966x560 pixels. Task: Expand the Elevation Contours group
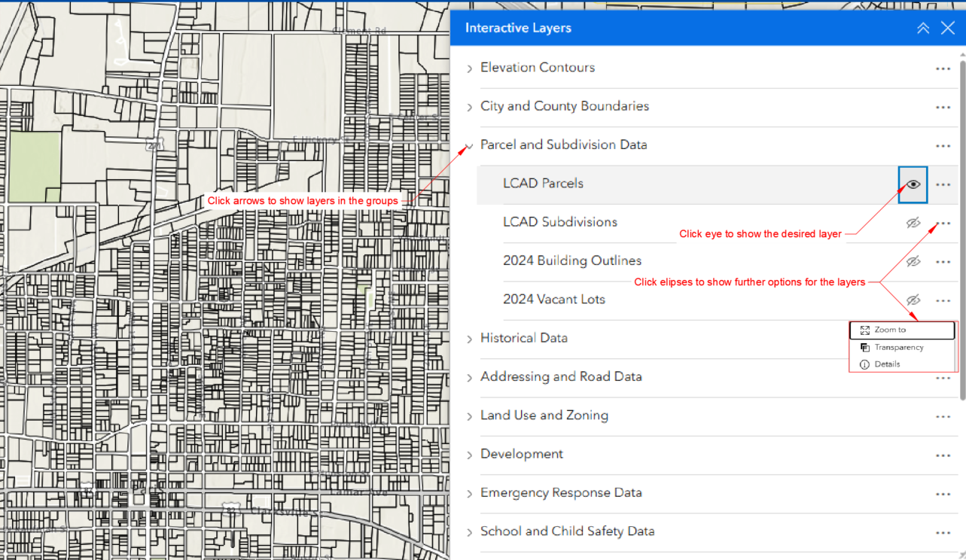(x=469, y=68)
